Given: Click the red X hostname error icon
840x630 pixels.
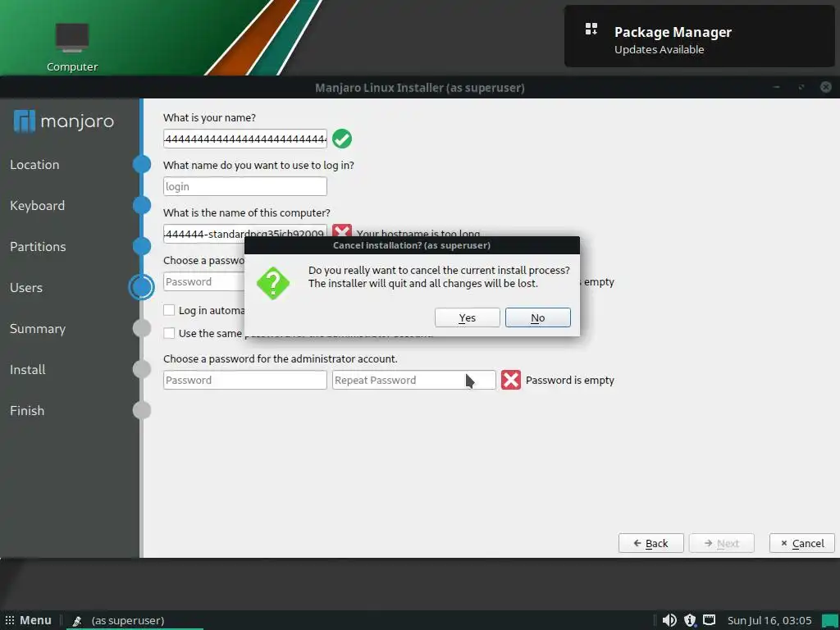Looking at the screenshot, I should coord(342,231).
